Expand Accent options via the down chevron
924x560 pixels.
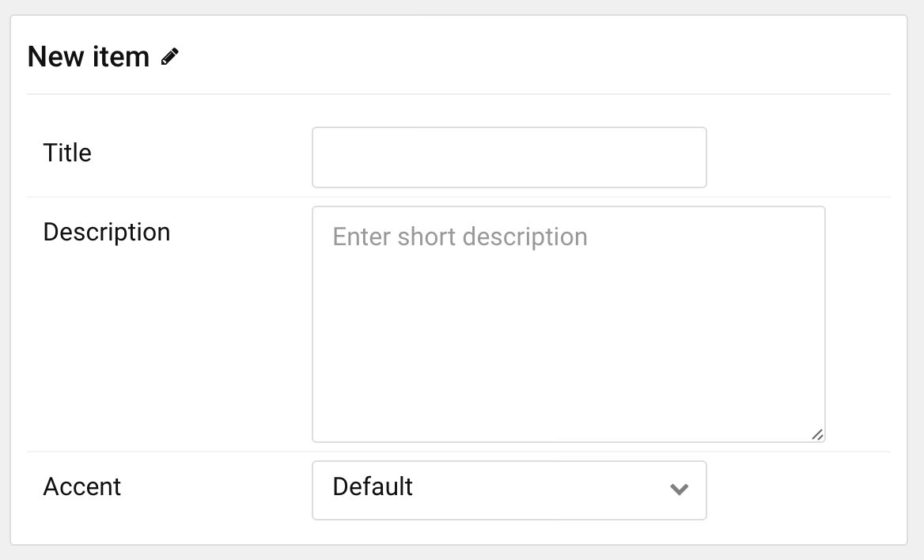(679, 490)
